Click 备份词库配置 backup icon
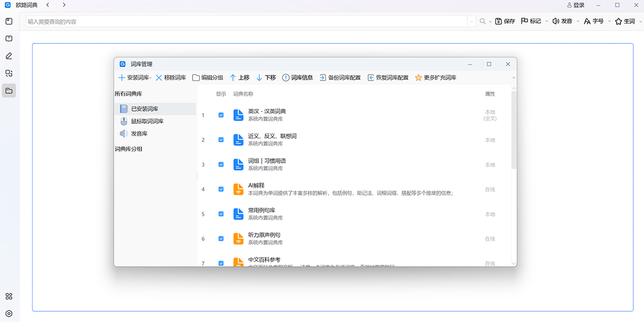The image size is (644, 322). 323,78
